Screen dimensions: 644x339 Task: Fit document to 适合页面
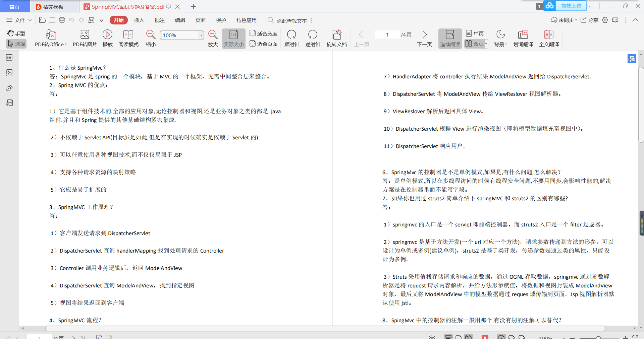point(264,44)
